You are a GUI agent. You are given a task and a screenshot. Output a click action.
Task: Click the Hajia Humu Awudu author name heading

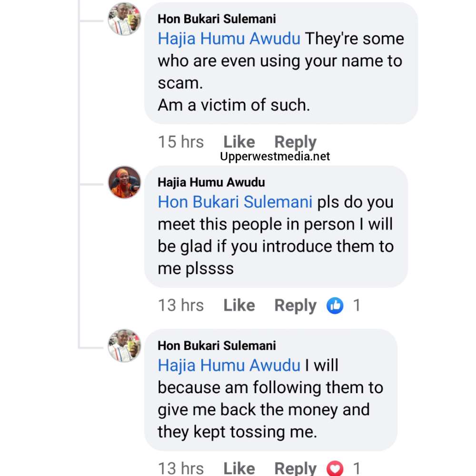(x=211, y=182)
